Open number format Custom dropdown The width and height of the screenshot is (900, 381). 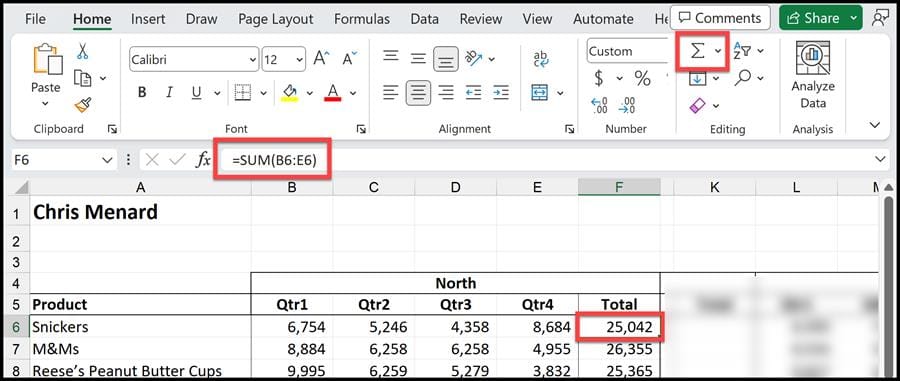(627, 51)
